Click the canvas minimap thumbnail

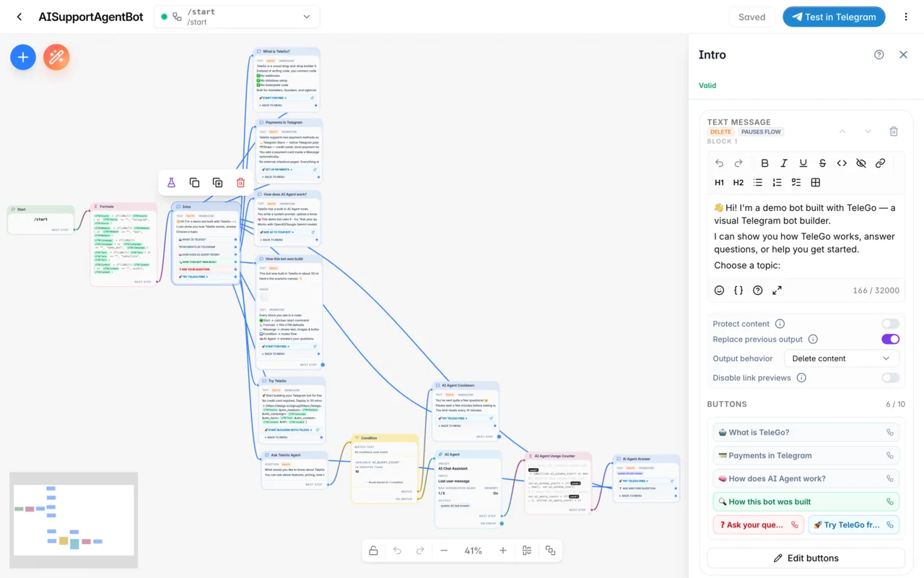[74, 520]
